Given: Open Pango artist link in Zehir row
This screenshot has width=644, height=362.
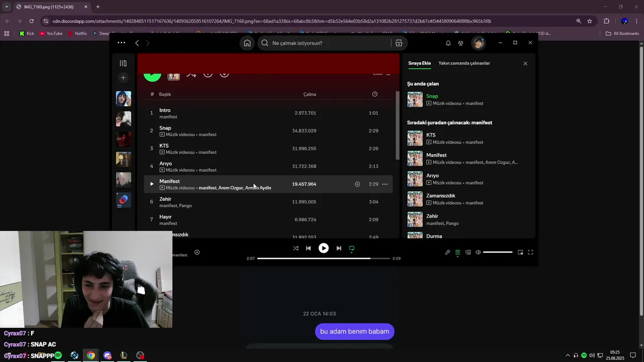Looking at the screenshot, I should coord(185,206).
